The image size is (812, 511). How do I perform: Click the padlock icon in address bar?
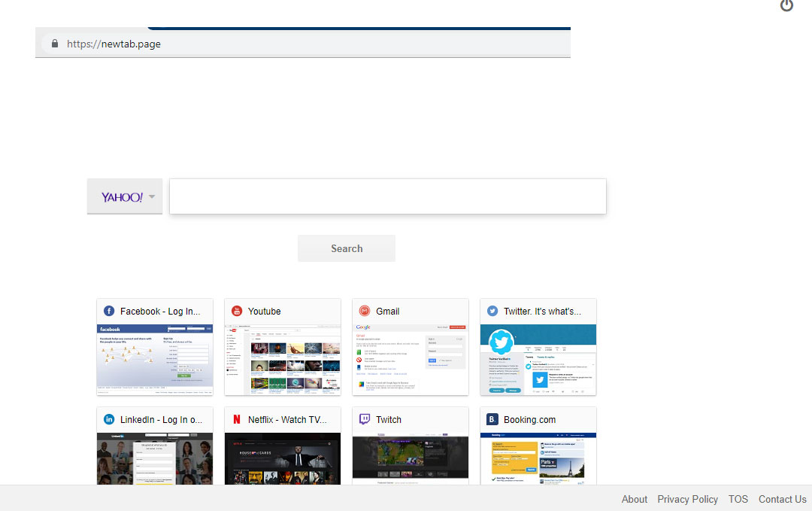point(54,44)
